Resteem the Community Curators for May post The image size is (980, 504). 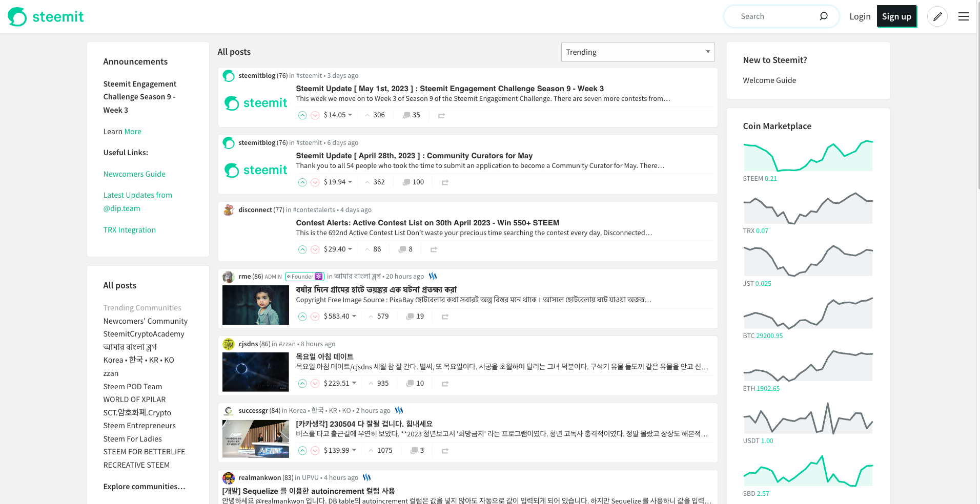click(x=445, y=182)
